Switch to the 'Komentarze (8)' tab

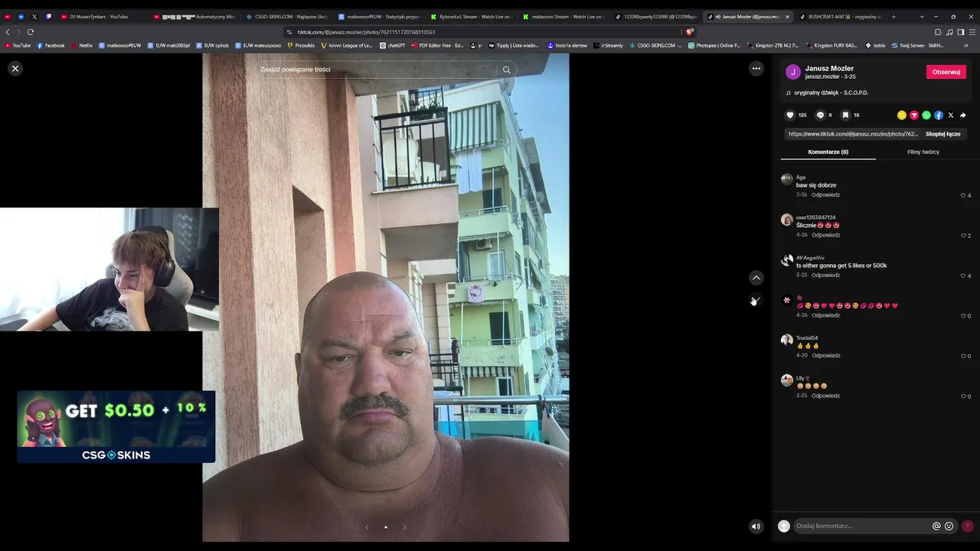click(828, 152)
